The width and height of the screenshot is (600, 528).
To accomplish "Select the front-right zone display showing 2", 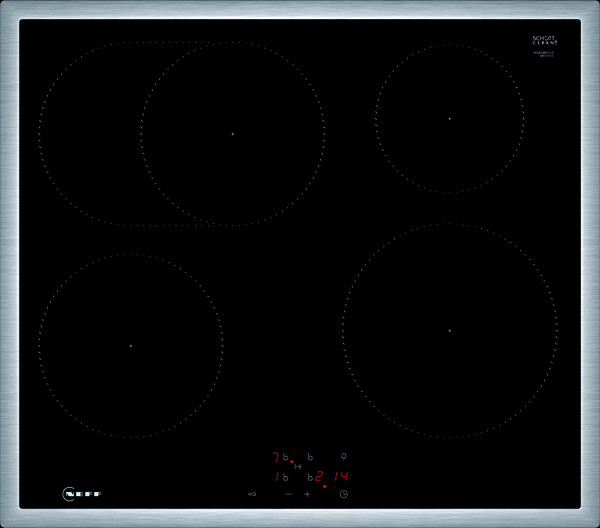I will [x=319, y=477].
